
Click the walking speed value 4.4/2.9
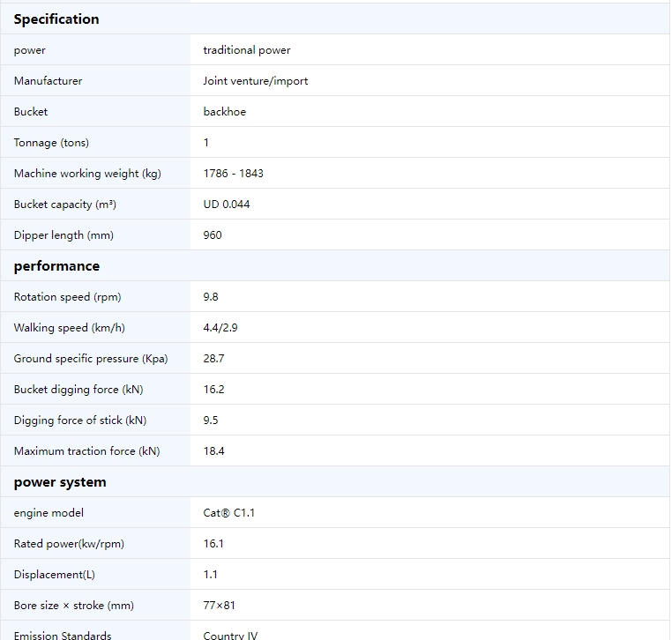pyautogui.click(x=220, y=327)
